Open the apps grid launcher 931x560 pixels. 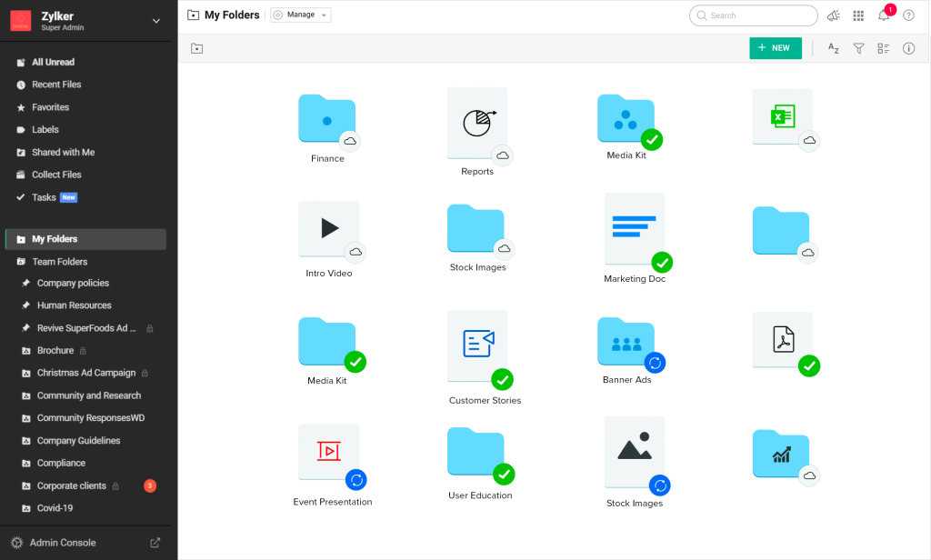(x=858, y=15)
